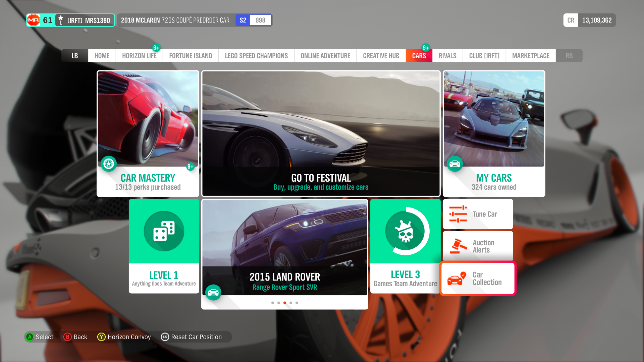Switch to the Home tab
The height and width of the screenshot is (362, 644).
[x=102, y=56]
